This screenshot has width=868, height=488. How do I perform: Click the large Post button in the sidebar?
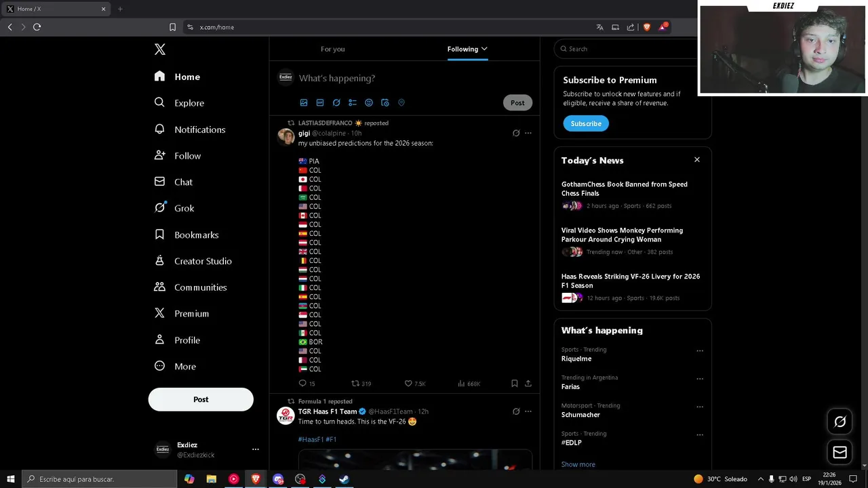click(x=201, y=399)
